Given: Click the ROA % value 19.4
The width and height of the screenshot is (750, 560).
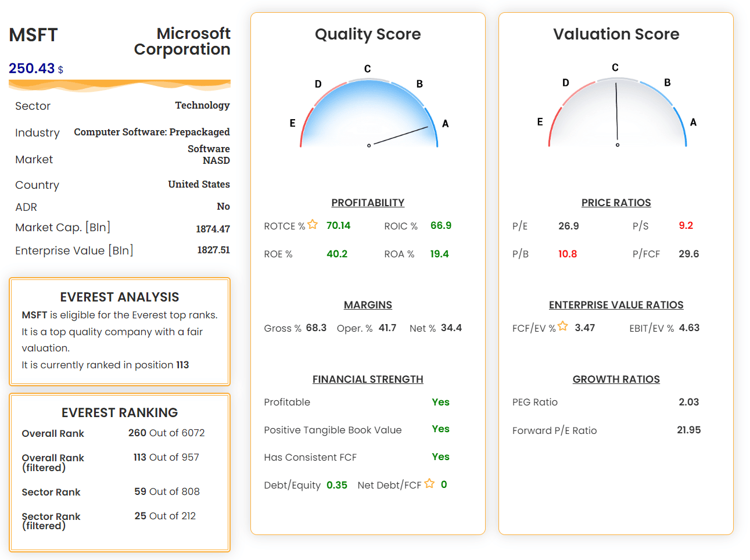Looking at the screenshot, I should [x=440, y=254].
